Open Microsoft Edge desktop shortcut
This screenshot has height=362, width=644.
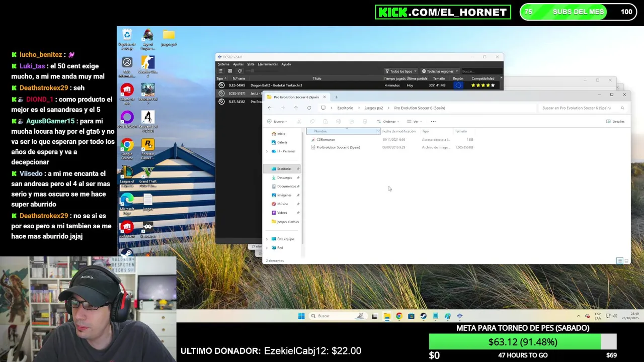(127, 204)
